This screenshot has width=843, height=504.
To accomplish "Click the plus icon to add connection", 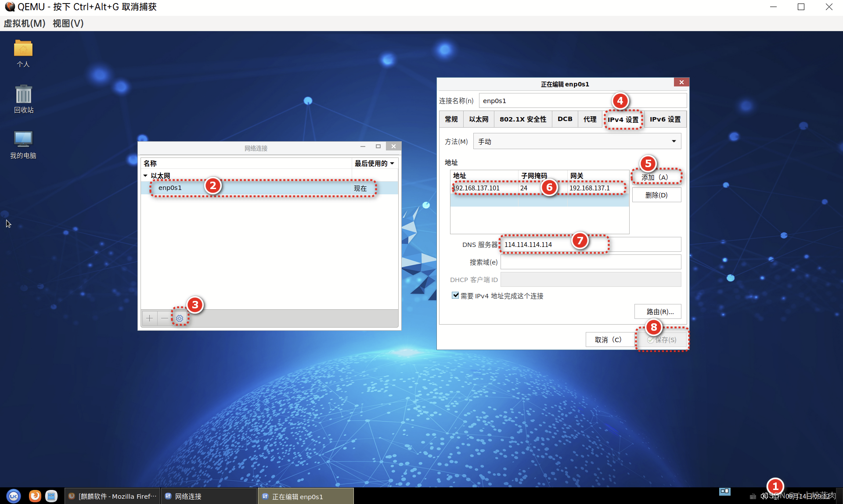I will [x=149, y=318].
